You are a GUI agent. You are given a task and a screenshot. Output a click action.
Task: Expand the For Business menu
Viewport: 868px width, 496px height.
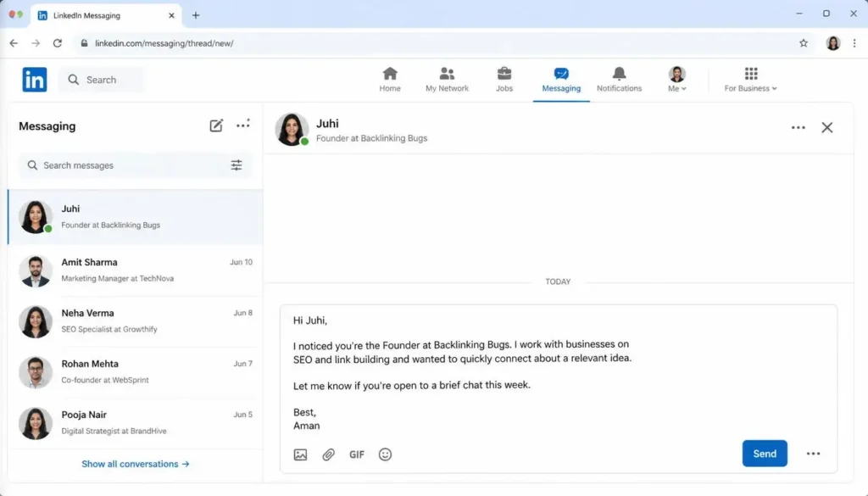coord(750,80)
